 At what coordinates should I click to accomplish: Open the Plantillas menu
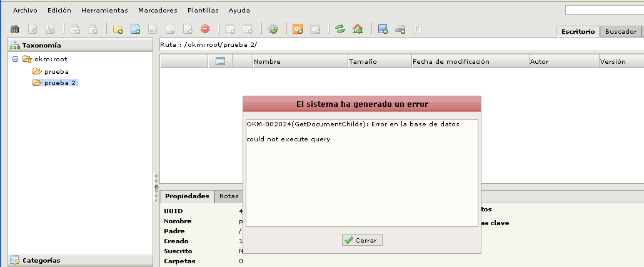coord(203,10)
